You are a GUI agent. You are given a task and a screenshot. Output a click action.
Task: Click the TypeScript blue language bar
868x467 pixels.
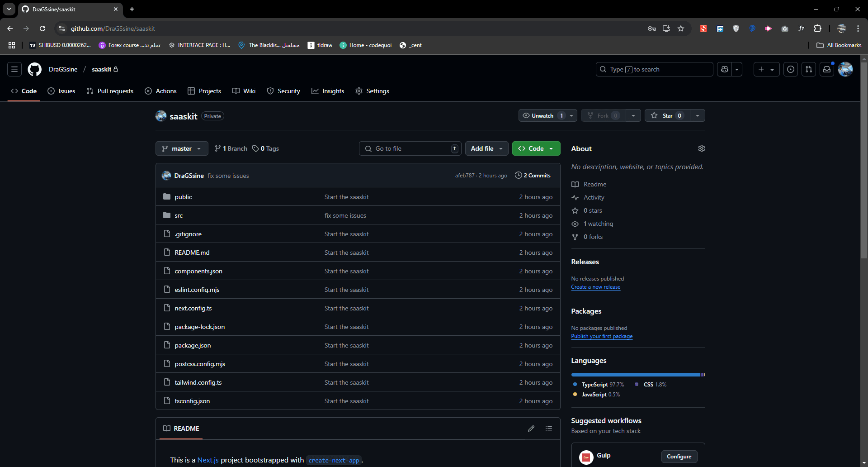coord(636,375)
